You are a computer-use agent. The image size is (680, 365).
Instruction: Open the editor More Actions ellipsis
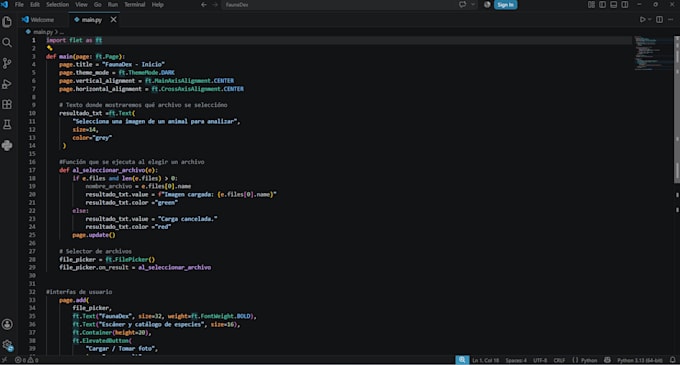point(670,20)
